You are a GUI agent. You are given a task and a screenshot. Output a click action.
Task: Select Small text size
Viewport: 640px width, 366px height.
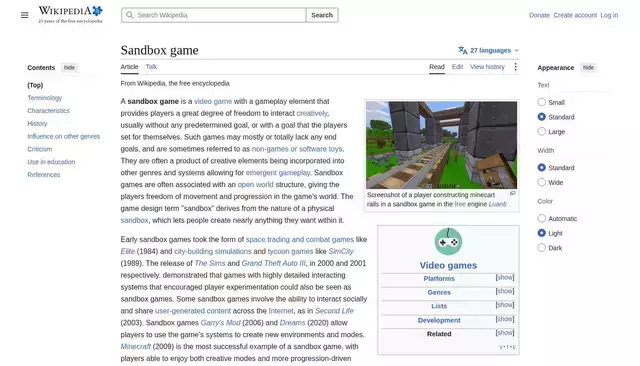tap(542, 102)
